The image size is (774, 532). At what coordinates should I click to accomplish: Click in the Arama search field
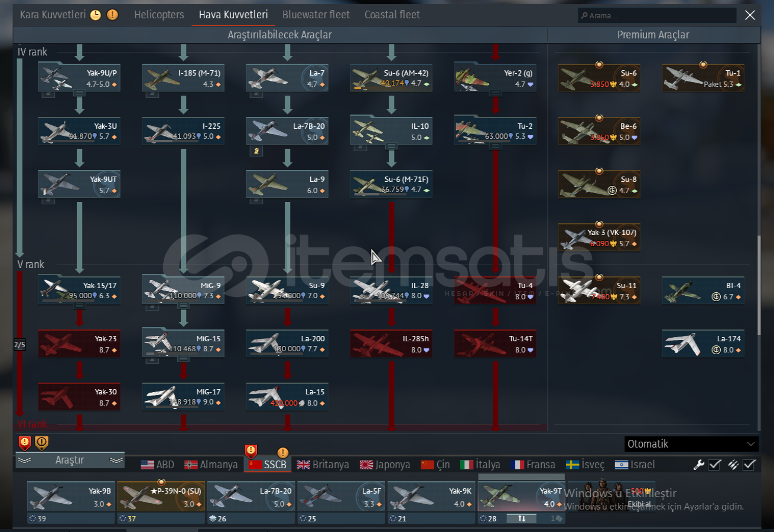(x=657, y=16)
